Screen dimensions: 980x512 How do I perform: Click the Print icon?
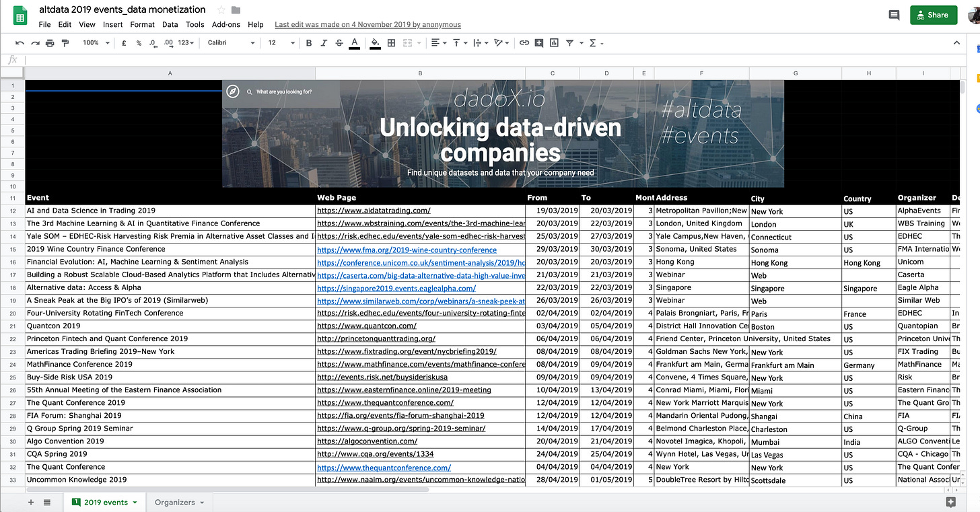point(50,43)
